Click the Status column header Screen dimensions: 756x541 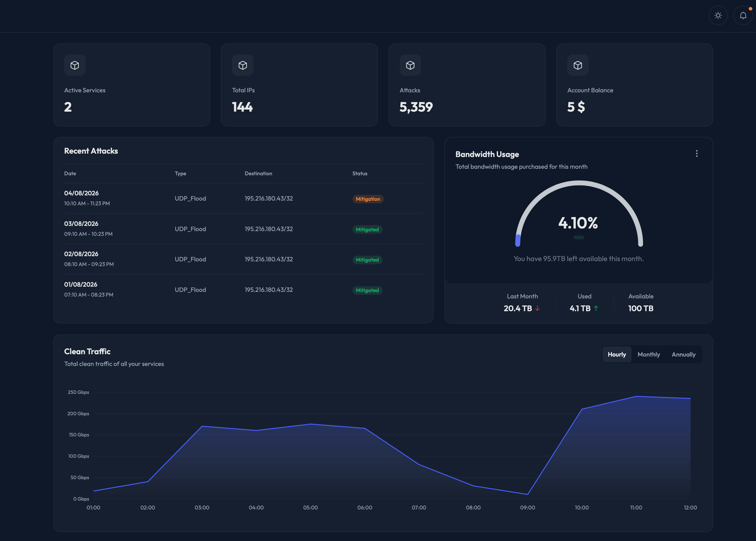360,173
